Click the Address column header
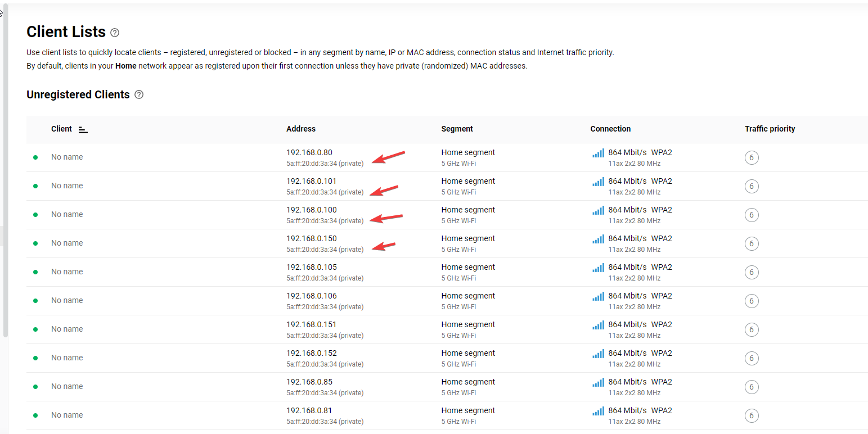 301,129
